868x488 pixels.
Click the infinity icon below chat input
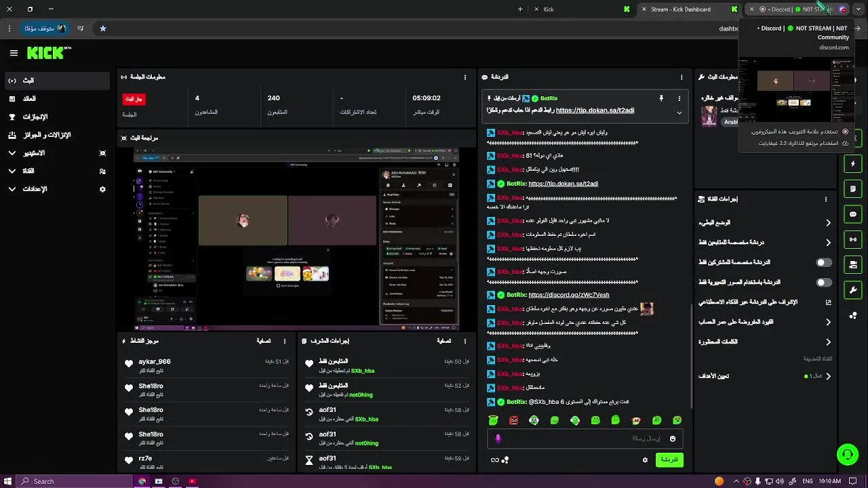tap(495, 460)
